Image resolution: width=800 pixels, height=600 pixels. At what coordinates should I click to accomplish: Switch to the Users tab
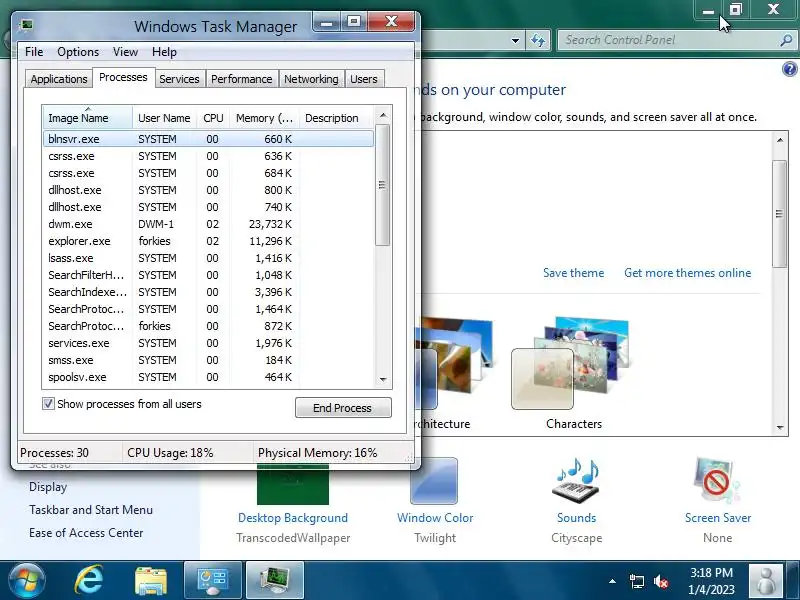tap(364, 79)
